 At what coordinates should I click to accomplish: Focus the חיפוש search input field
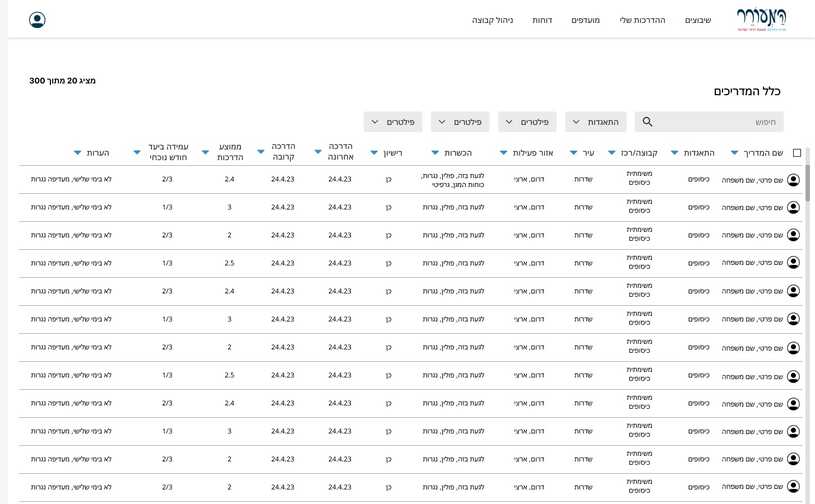[709, 122]
